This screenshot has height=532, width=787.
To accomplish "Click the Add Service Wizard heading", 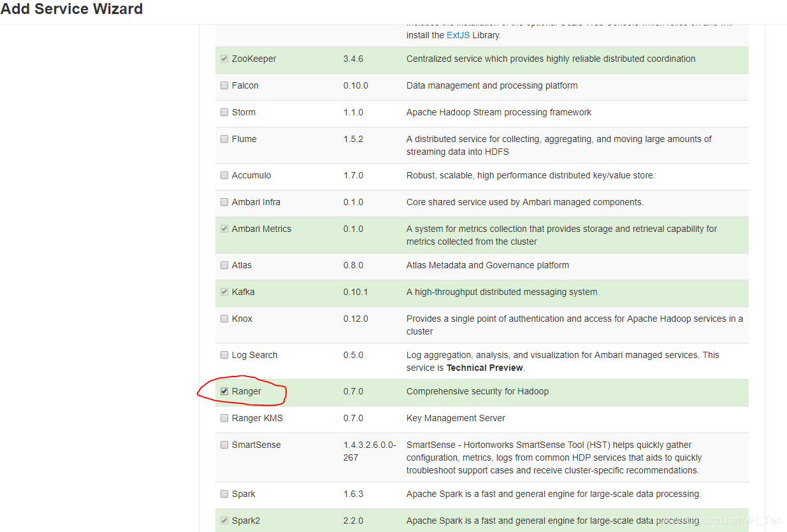I will (71, 10).
